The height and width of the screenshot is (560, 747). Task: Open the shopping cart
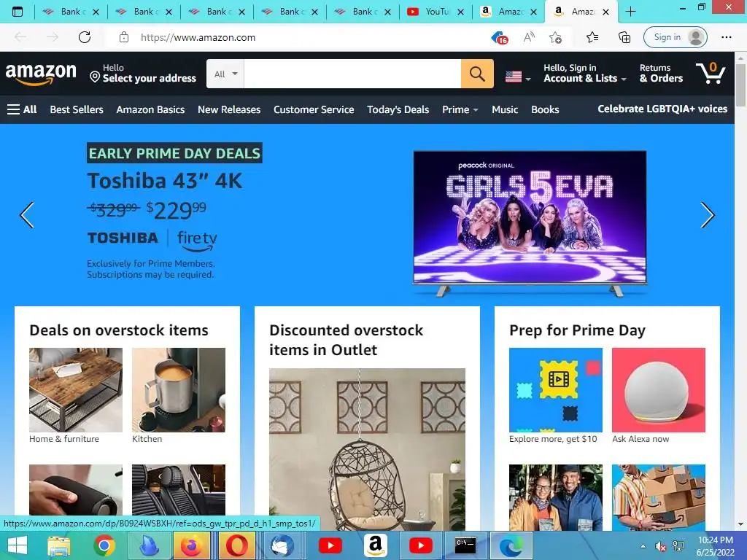[x=711, y=73]
